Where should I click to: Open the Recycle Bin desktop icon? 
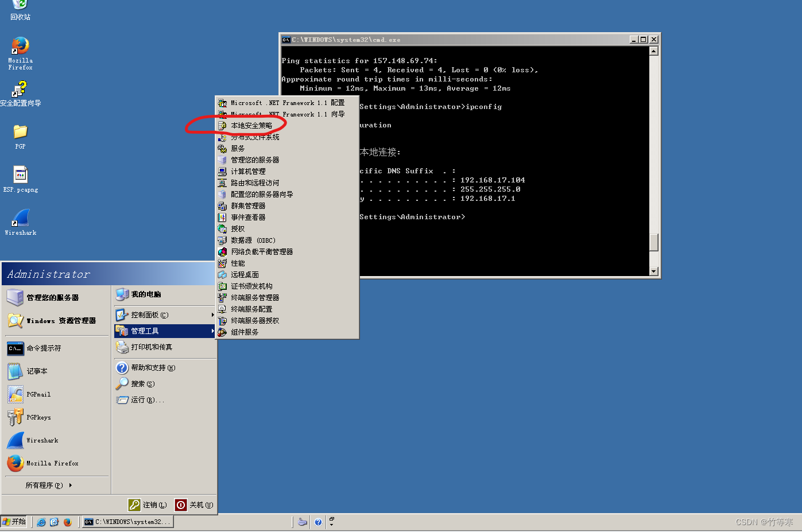[20, 9]
